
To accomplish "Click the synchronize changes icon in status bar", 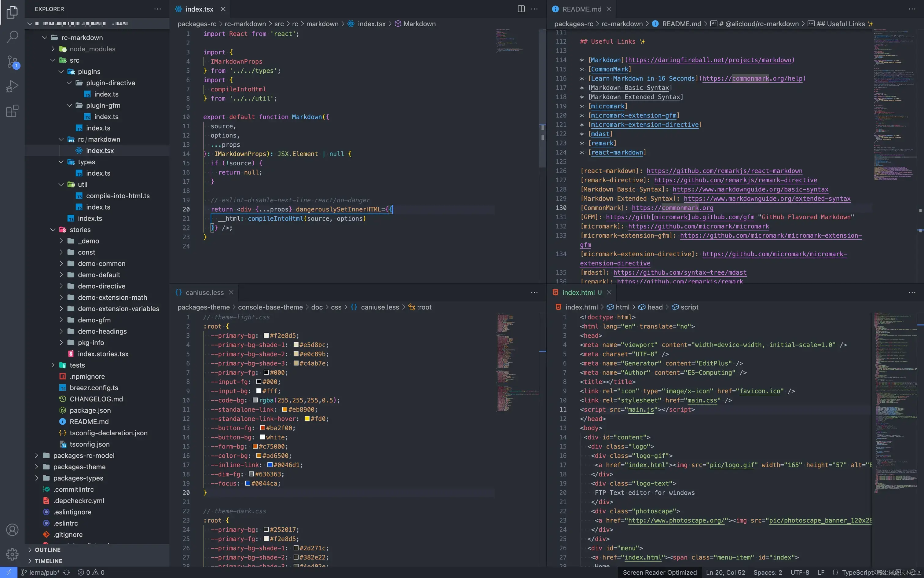I will point(67,572).
